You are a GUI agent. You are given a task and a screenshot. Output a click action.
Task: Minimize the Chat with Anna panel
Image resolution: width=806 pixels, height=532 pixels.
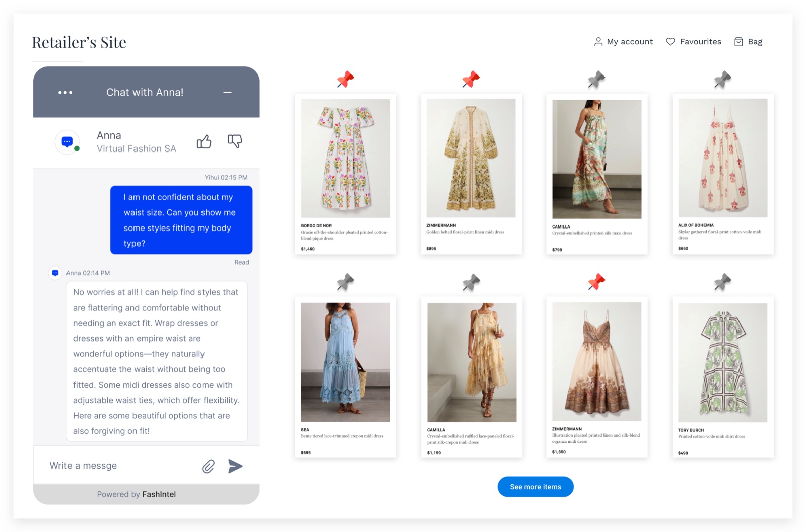[x=227, y=93]
